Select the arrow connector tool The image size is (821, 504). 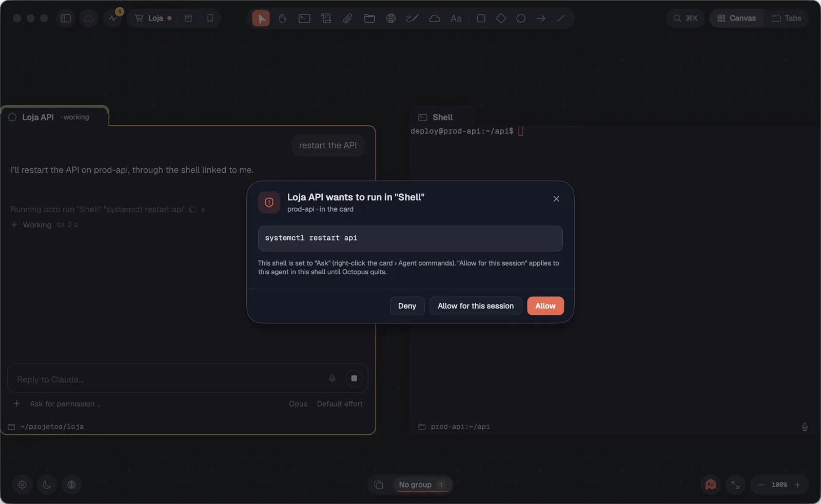click(541, 18)
